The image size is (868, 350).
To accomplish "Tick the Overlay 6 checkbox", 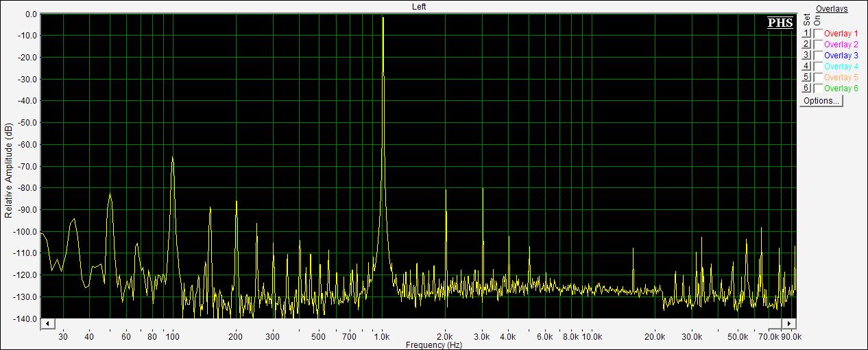I will tap(818, 89).
